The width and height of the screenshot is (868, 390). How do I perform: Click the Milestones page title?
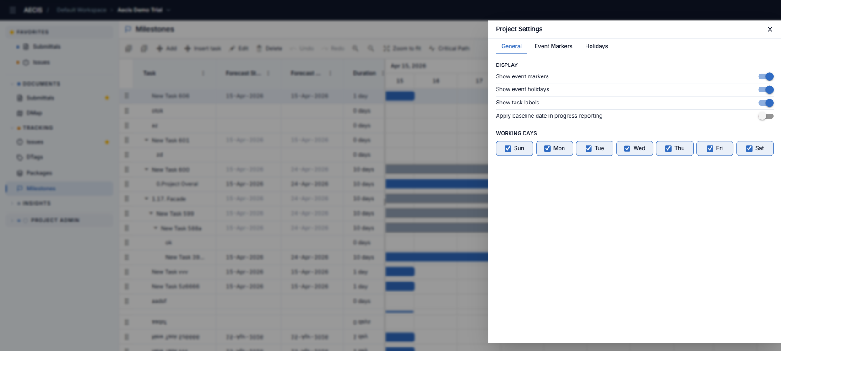155,29
